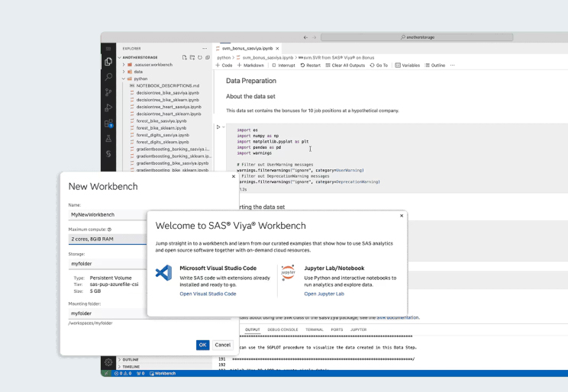Open the Search view in activity bar
This screenshot has height=392, width=568.
click(x=108, y=76)
